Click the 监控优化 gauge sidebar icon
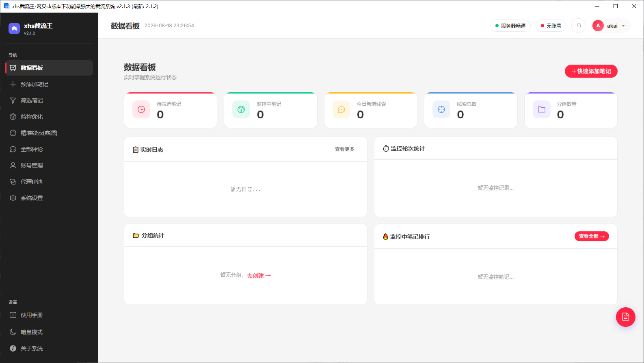This screenshot has height=363, width=644. point(13,117)
